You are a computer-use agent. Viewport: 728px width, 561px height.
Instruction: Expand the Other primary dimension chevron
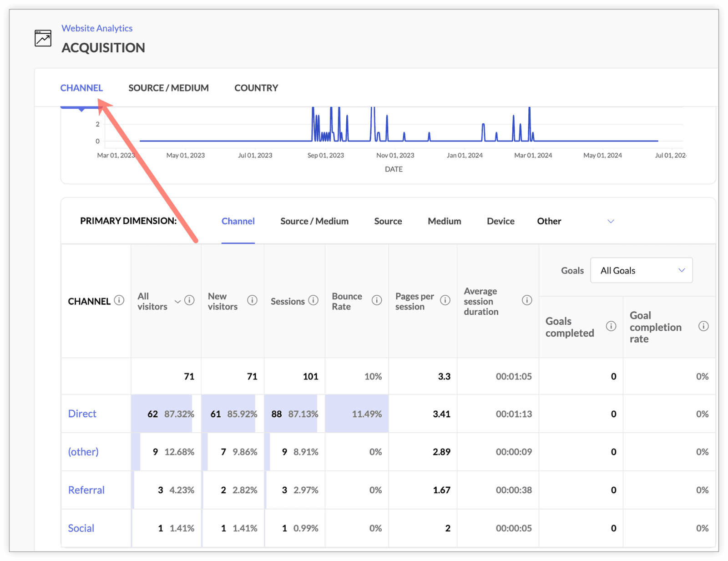611,221
